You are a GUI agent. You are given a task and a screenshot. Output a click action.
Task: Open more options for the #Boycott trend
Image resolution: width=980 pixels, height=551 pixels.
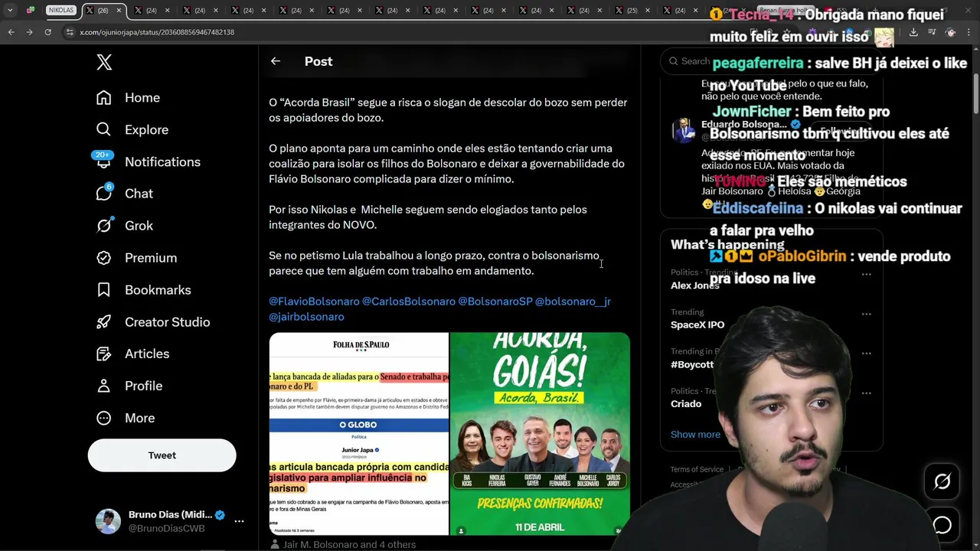(x=866, y=354)
